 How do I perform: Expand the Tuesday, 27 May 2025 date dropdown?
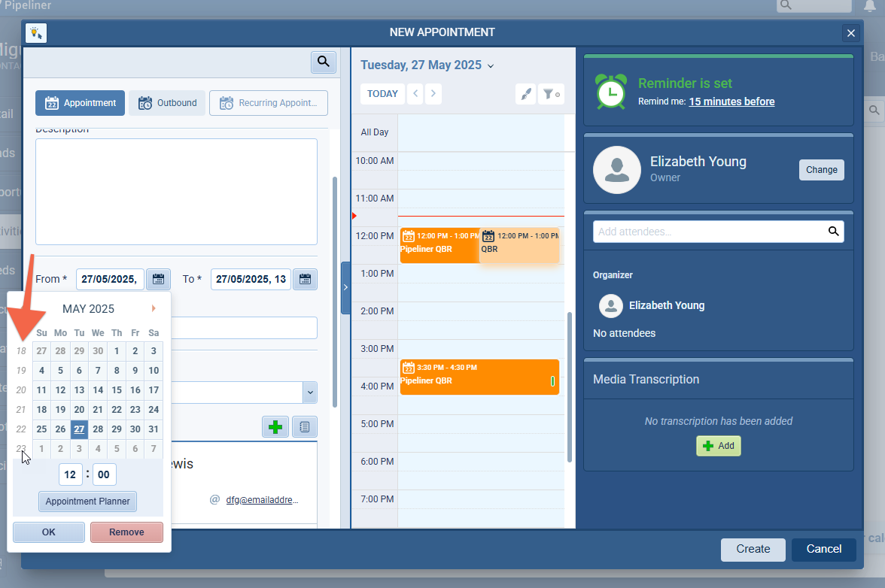pos(491,65)
